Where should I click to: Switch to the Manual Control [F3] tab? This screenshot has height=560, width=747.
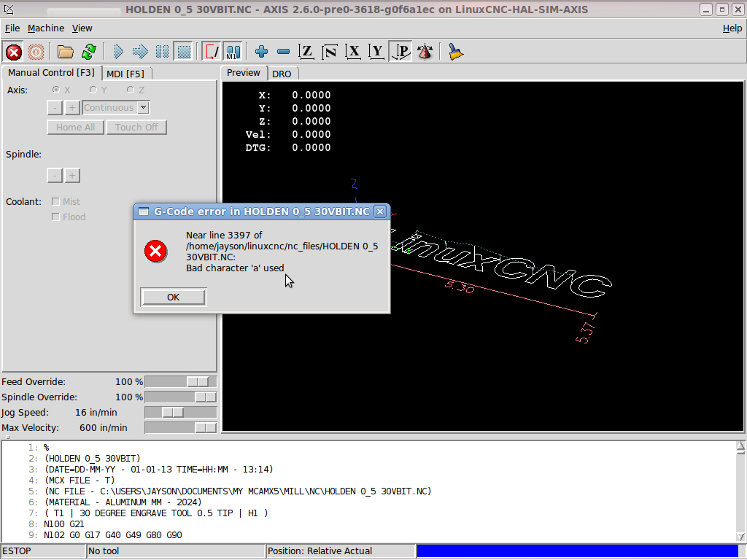pyautogui.click(x=52, y=72)
